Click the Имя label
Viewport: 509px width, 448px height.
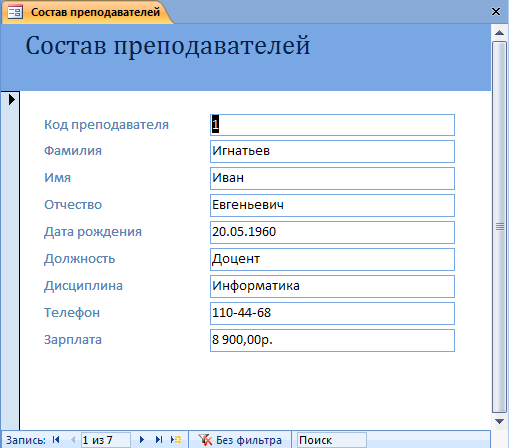point(57,178)
